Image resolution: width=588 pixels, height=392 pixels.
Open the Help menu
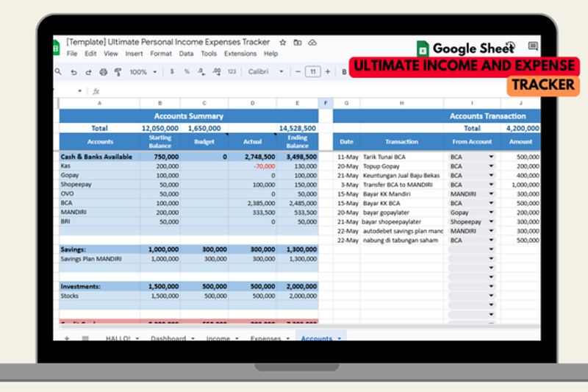click(270, 54)
